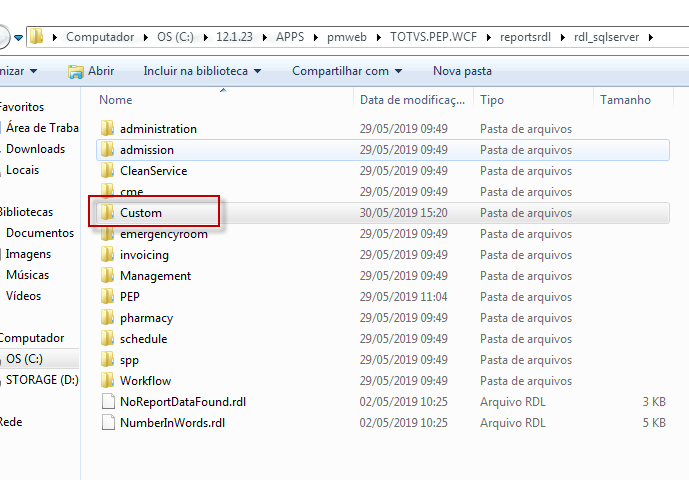
Task: Go to 12.1.23 in address bar
Action: [x=234, y=37]
